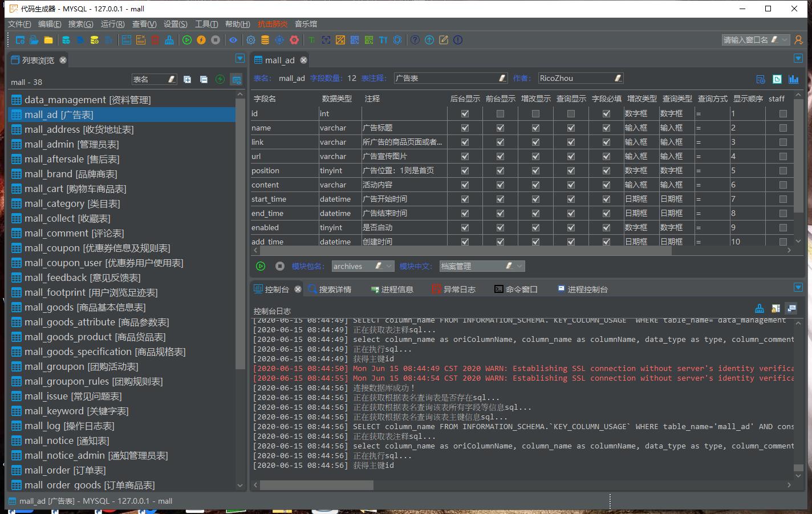
Task: Switch to the 搜索详情 tab
Action: pyautogui.click(x=330, y=289)
